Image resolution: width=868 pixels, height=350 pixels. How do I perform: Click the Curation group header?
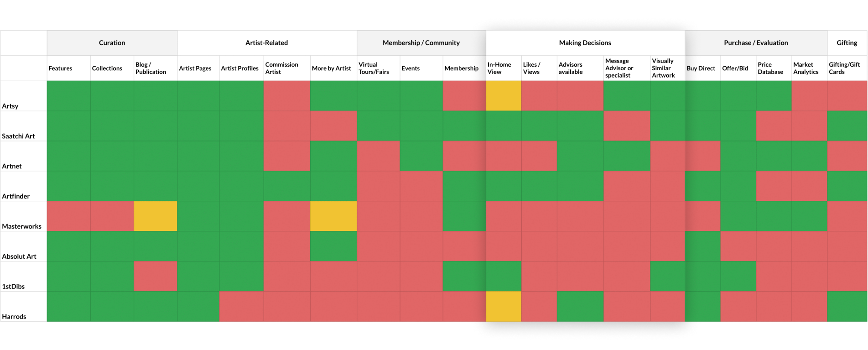pos(112,43)
